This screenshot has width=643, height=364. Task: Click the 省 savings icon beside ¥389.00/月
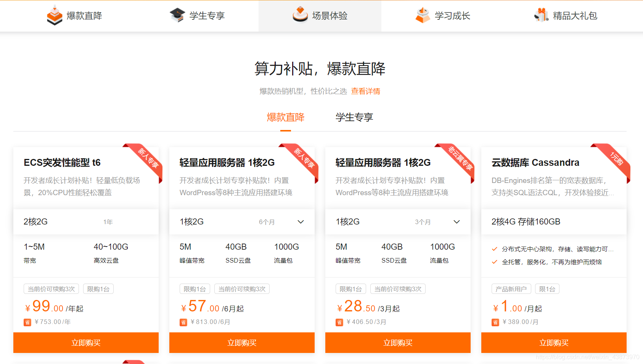pos(495,322)
